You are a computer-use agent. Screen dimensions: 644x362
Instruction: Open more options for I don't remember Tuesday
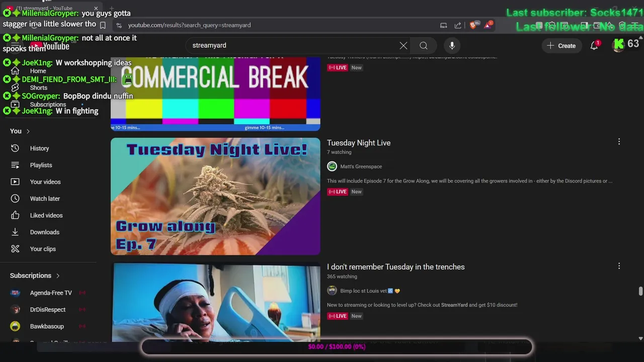point(619,265)
